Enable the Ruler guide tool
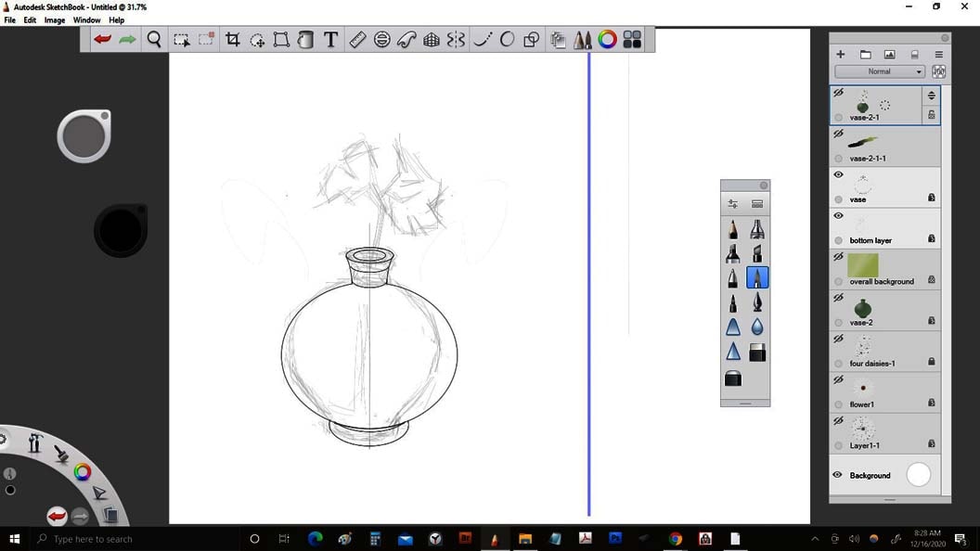The image size is (980, 551). click(x=357, y=39)
